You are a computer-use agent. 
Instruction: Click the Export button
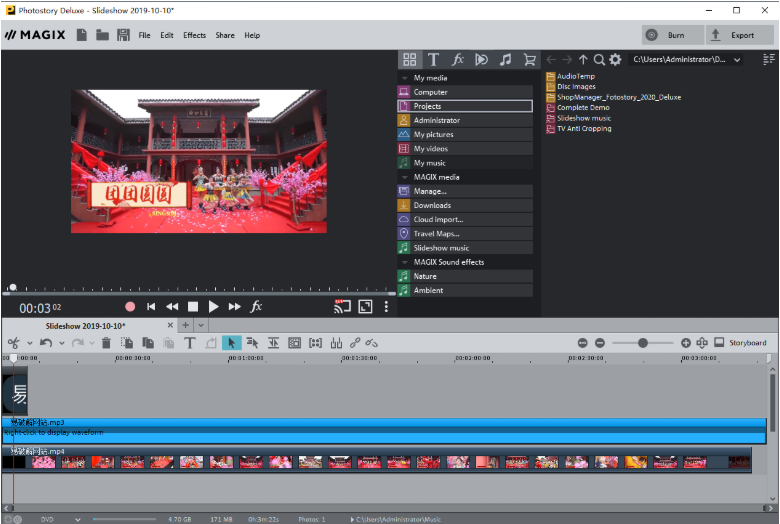coord(739,35)
